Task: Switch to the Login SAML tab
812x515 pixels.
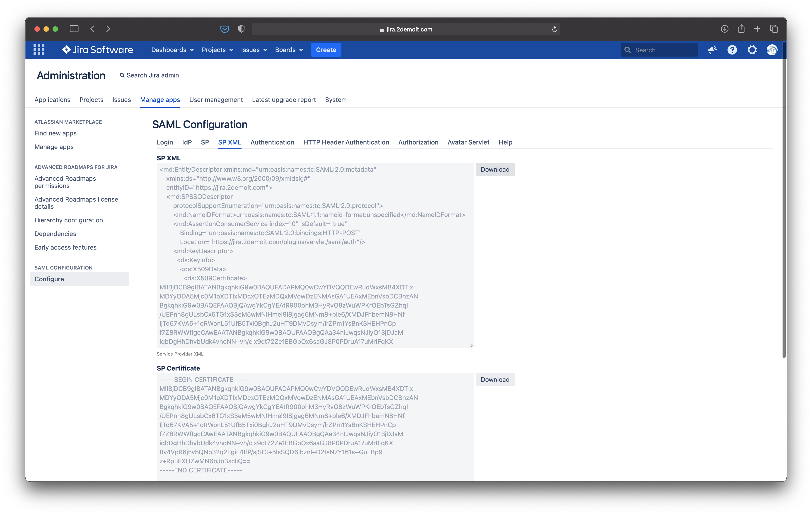Action: 165,142
